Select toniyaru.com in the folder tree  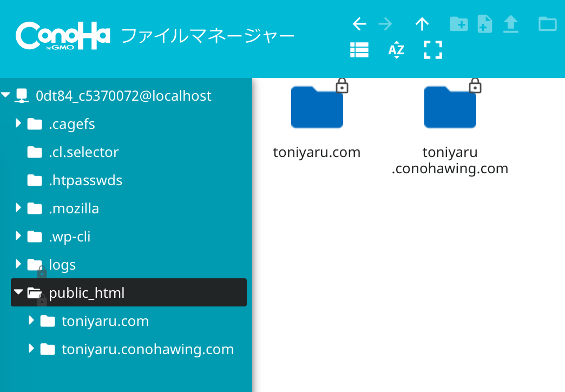tap(105, 321)
